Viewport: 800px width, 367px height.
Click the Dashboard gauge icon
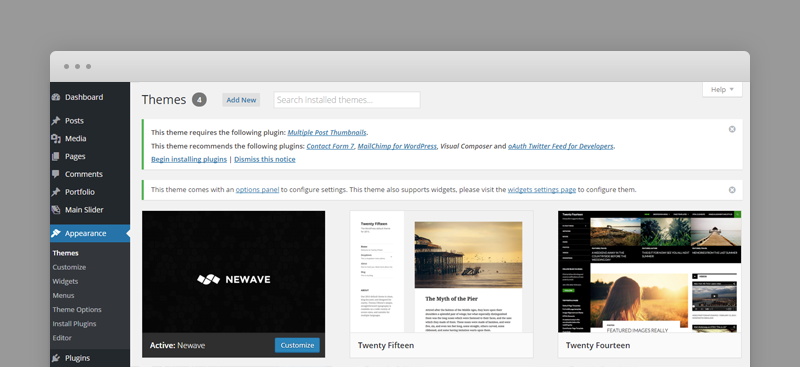56,97
